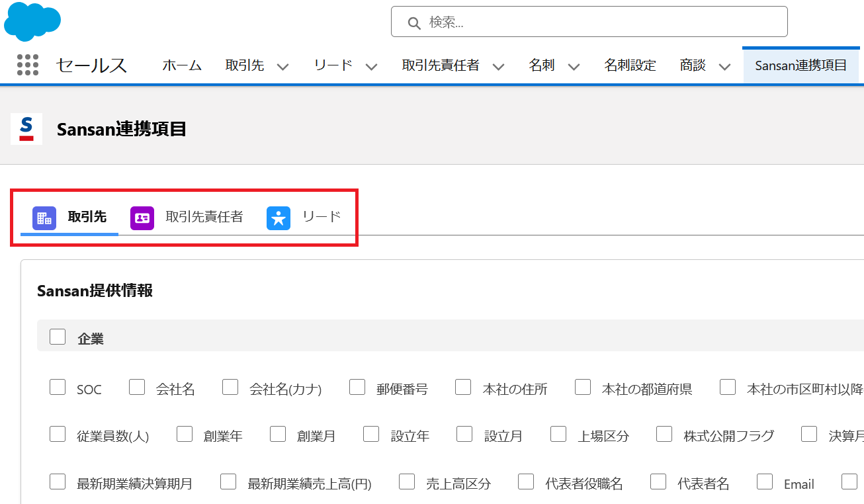Open the App Launcher grid icon
864x504 pixels.
tap(28, 65)
